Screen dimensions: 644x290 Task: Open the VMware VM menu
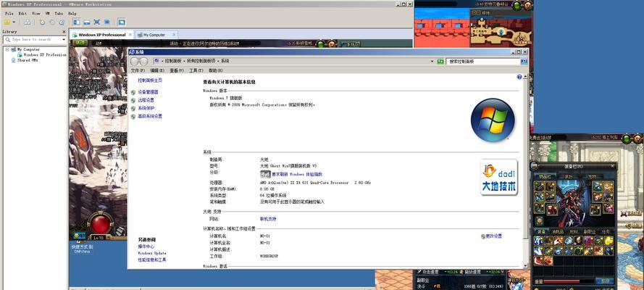(48, 14)
